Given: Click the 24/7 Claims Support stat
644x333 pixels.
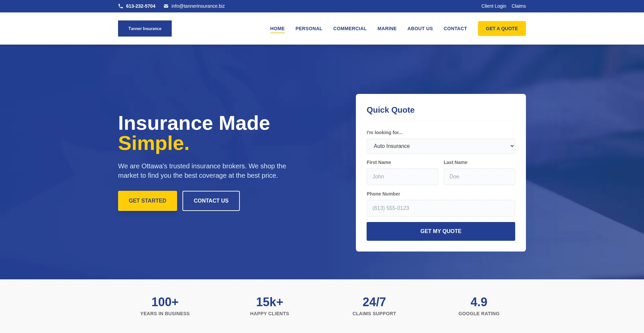Looking at the screenshot, I should click(374, 307).
